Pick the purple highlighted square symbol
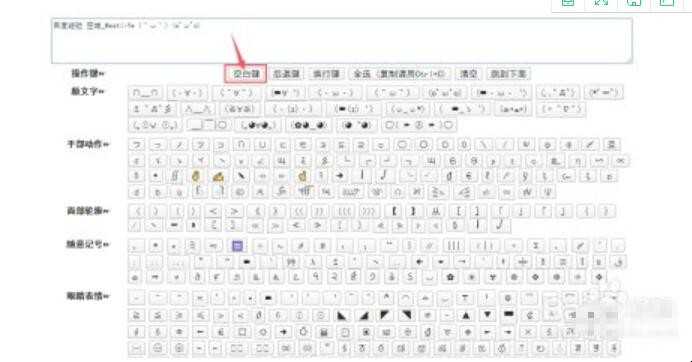This screenshot has width=692, height=362. click(x=237, y=245)
